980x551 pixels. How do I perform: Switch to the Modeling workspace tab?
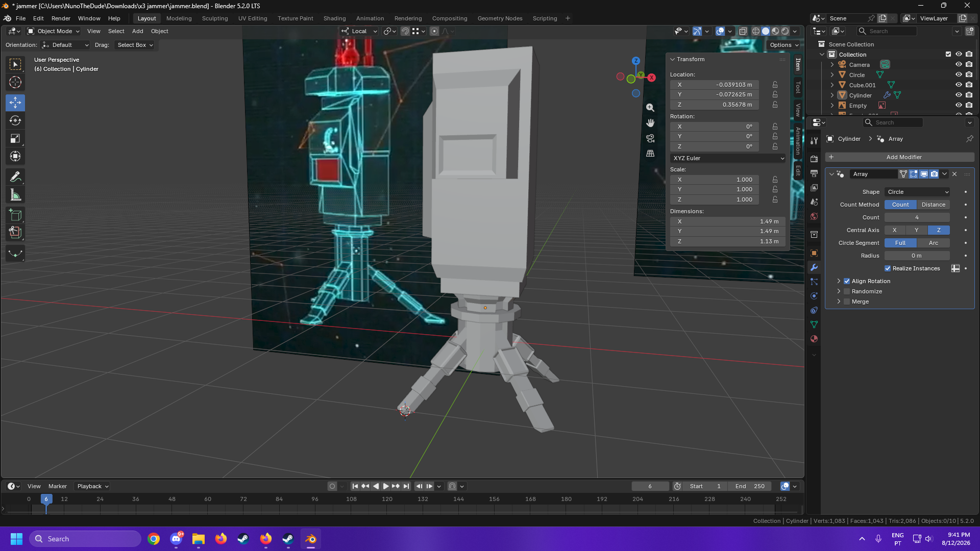[x=179, y=18]
